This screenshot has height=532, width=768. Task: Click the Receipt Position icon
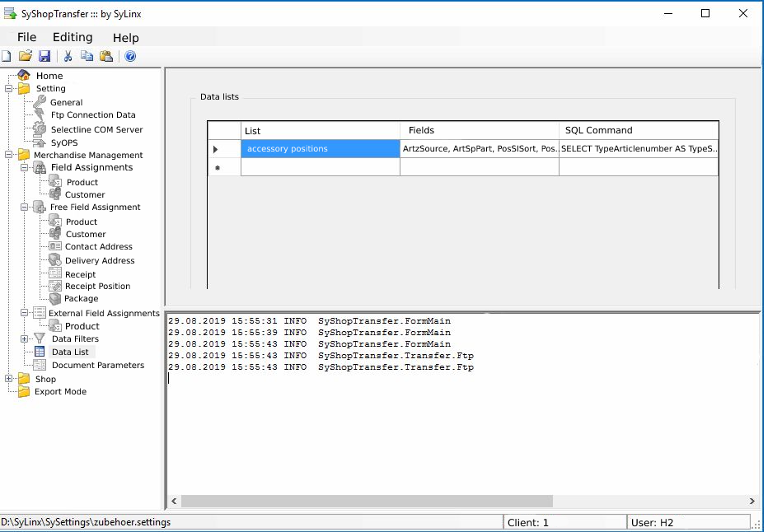point(55,286)
